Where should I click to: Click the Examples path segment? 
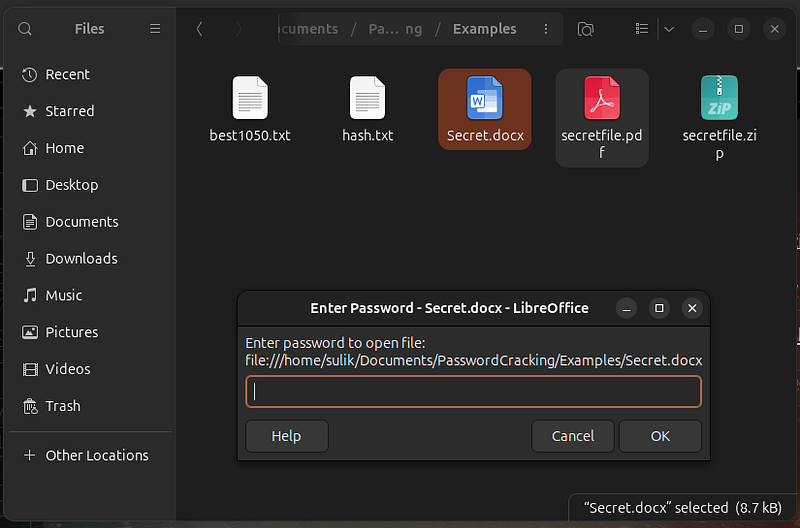pos(485,29)
